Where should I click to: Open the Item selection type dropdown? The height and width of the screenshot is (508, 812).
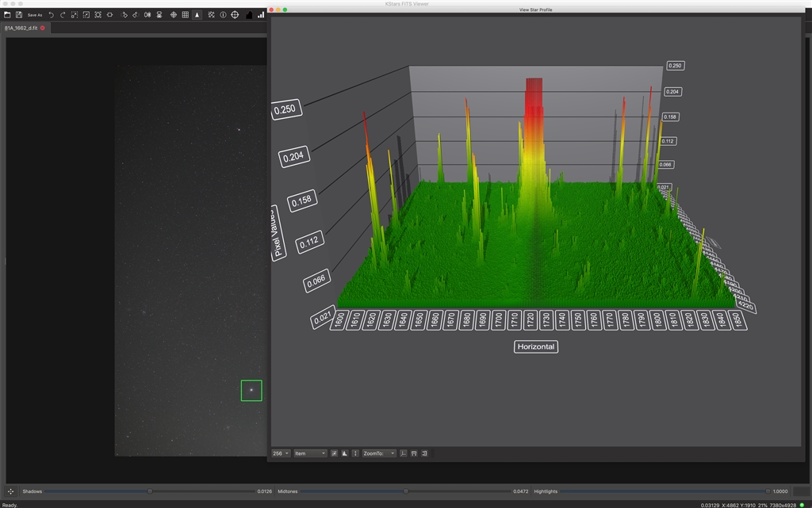click(309, 453)
